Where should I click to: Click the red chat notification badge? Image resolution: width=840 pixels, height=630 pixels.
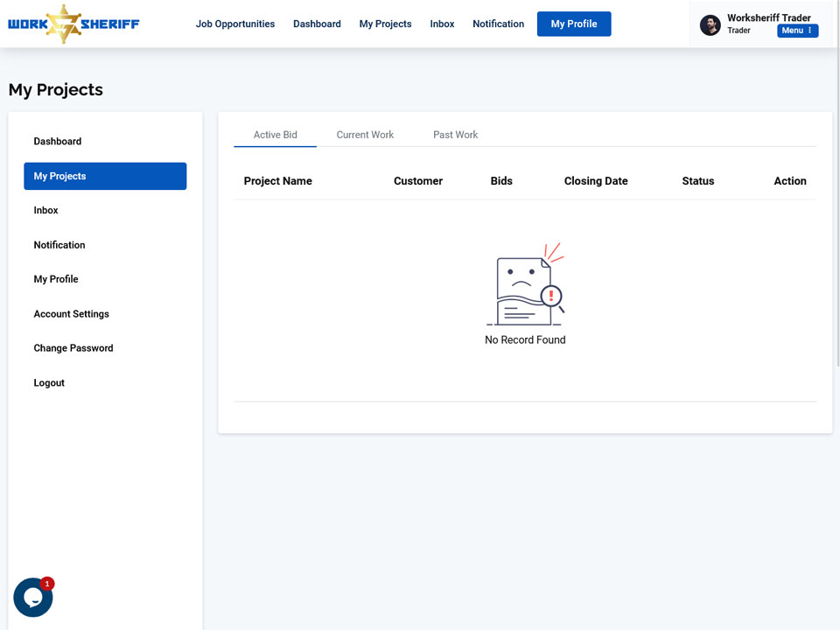coord(47,584)
